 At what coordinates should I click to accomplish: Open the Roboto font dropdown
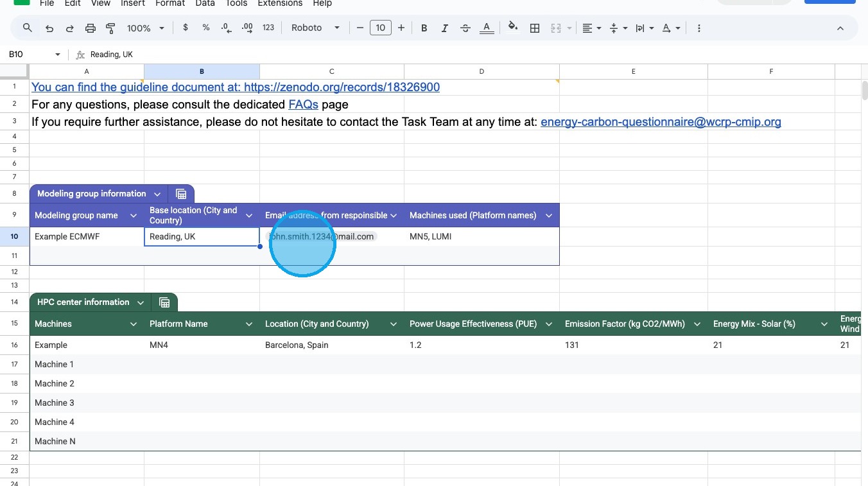(315, 28)
